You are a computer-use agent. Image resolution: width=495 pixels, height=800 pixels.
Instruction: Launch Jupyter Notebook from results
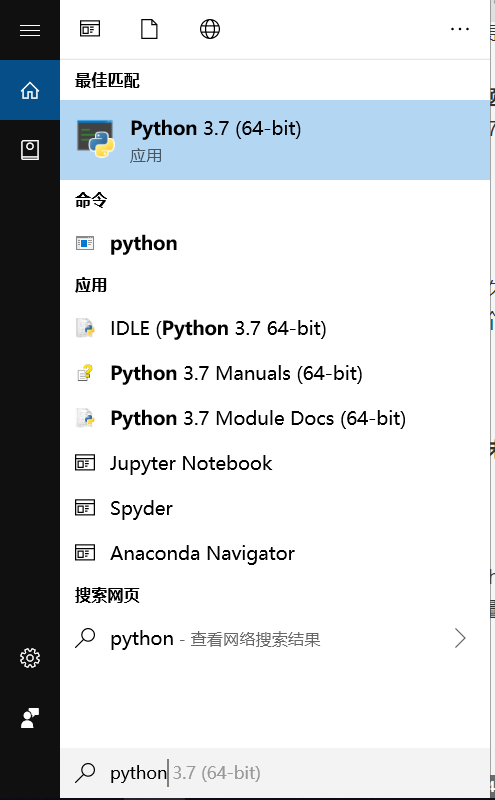coord(275,463)
